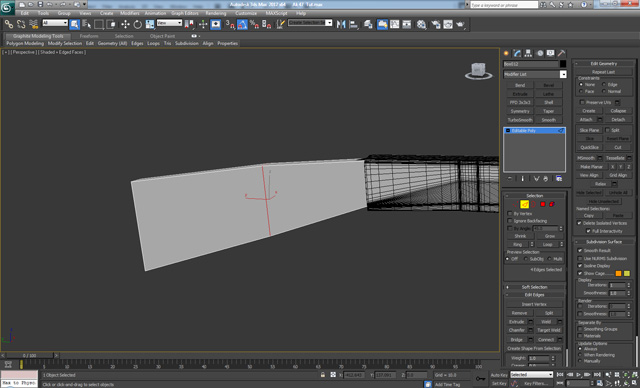
Task: Click the Chamfer button in Edit Edges
Action: tap(517, 330)
